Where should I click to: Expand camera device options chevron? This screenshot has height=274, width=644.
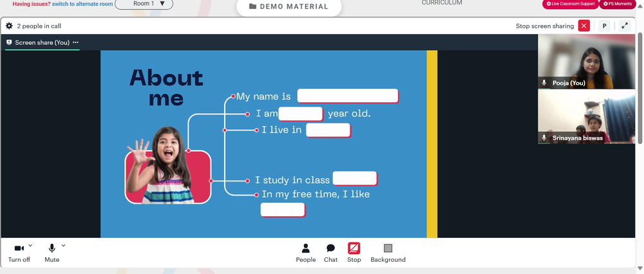pos(30,246)
